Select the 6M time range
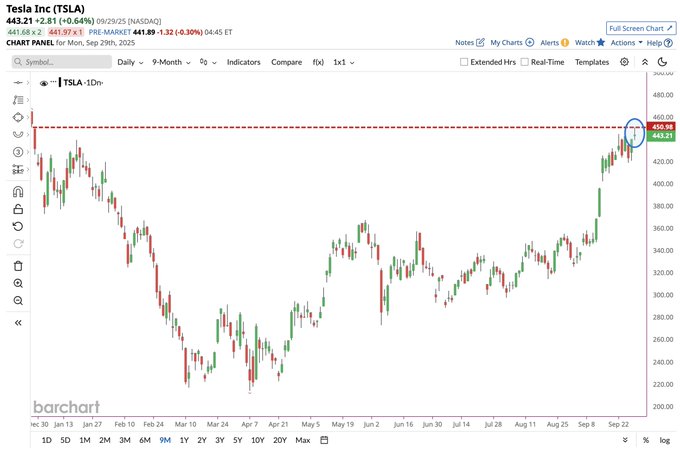The width and height of the screenshot is (680, 451). [x=145, y=440]
